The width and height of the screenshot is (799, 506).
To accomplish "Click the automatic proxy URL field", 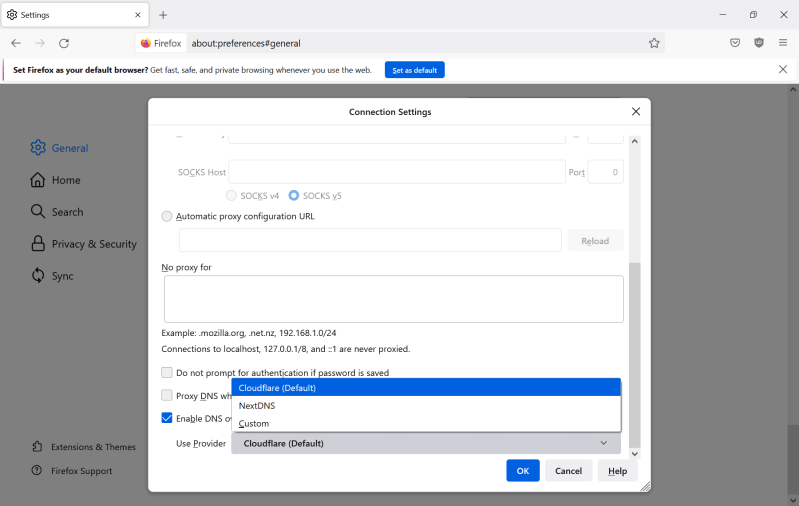I will [x=370, y=241].
